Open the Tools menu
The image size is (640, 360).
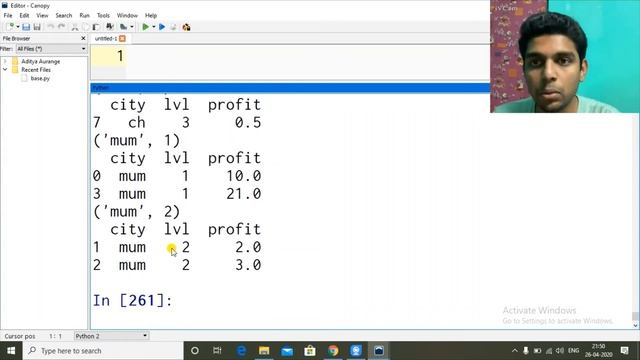103,16
